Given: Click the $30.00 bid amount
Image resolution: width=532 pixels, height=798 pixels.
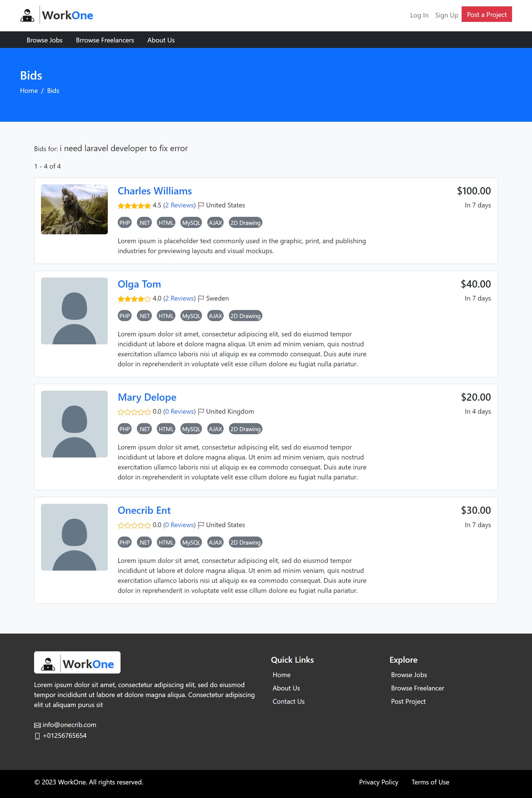Looking at the screenshot, I should [x=476, y=510].
